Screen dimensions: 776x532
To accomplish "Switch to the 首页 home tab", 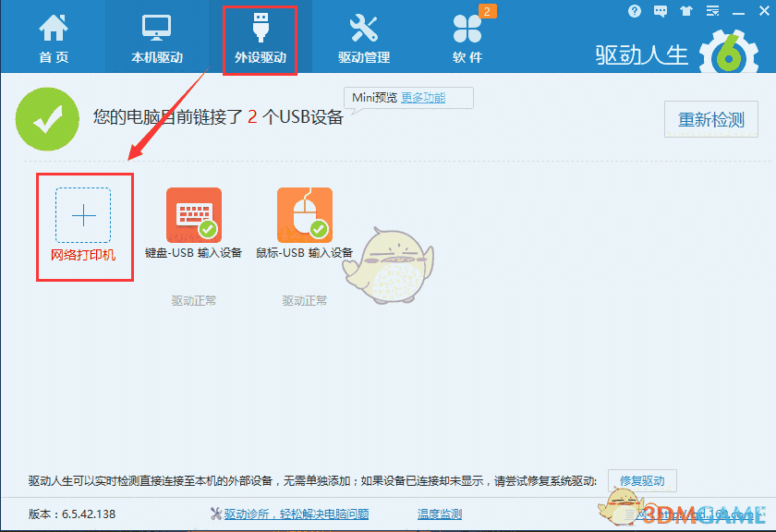I will (x=54, y=34).
